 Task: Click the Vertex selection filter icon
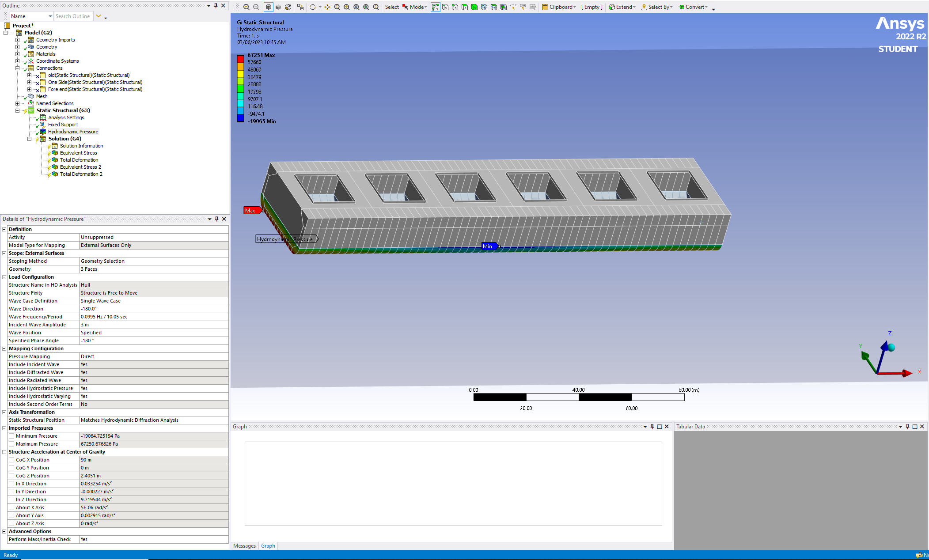tap(445, 7)
